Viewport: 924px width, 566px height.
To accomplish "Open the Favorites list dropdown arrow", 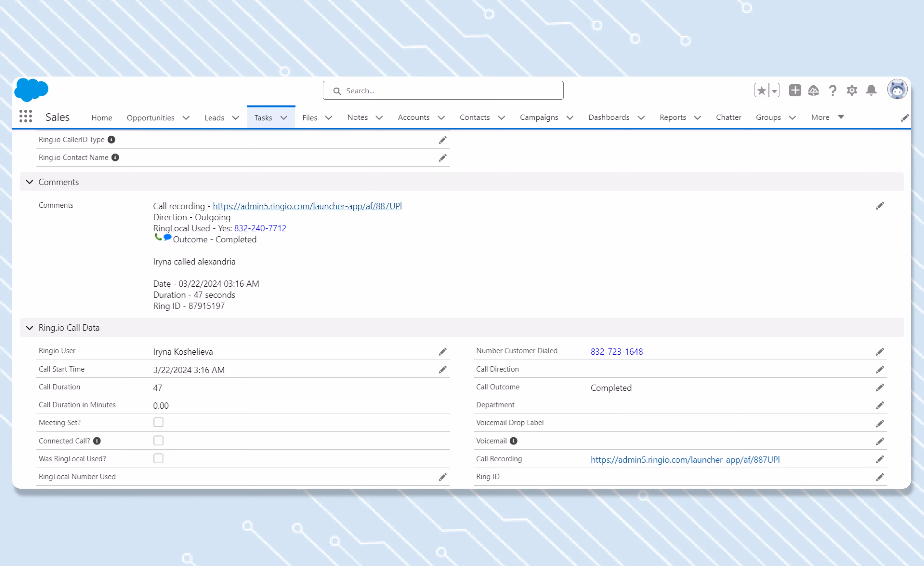I will coord(774,90).
